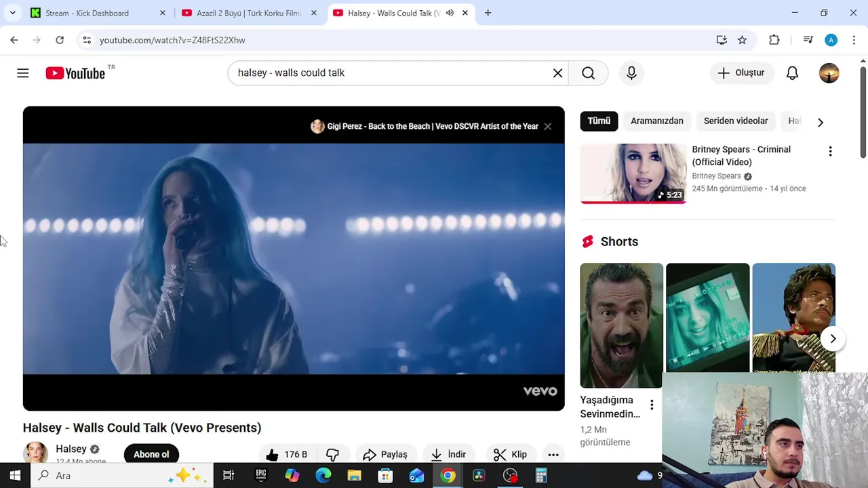
Task: Click the page vertical scrollbar
Action: 863,112
